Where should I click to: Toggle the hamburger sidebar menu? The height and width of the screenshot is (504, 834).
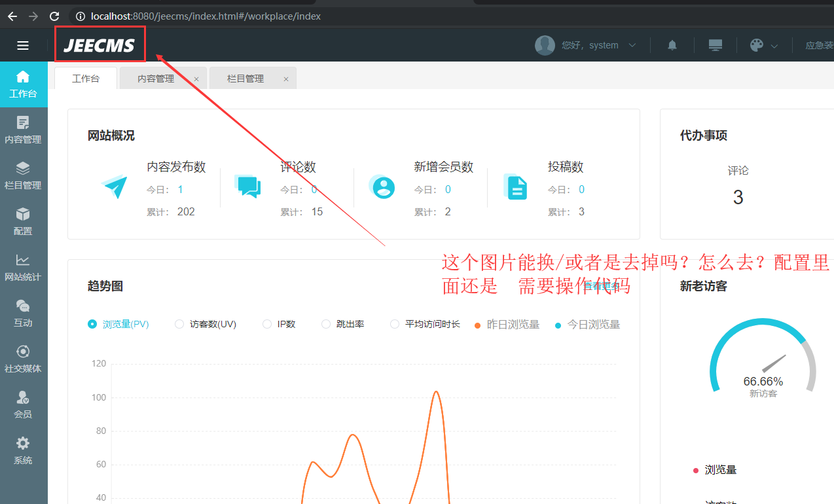click(23, 45)
